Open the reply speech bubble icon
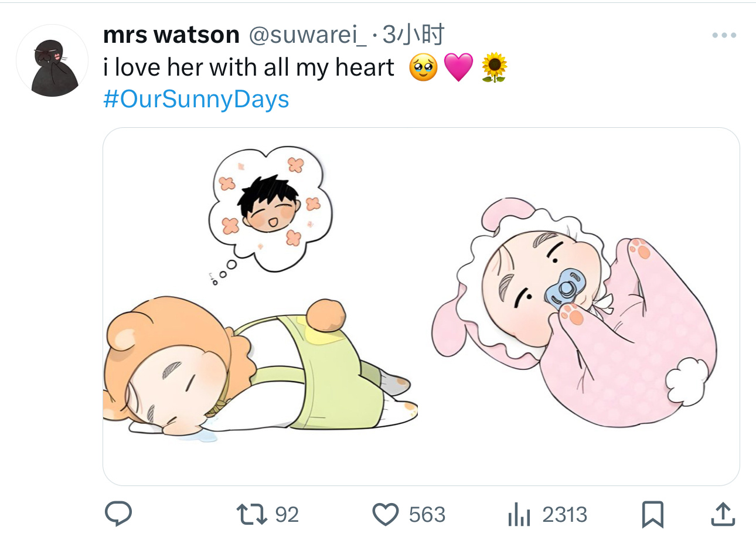 click(118, 514)
